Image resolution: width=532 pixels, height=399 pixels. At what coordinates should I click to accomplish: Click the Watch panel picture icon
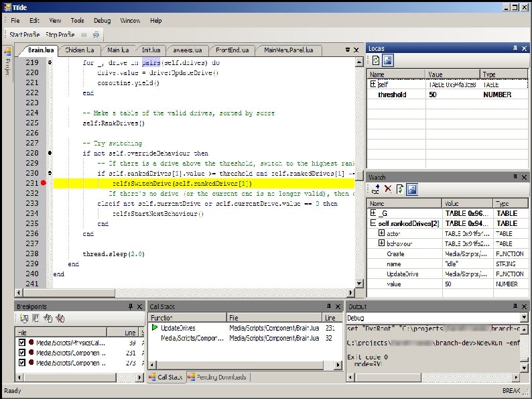click(412, 189)
